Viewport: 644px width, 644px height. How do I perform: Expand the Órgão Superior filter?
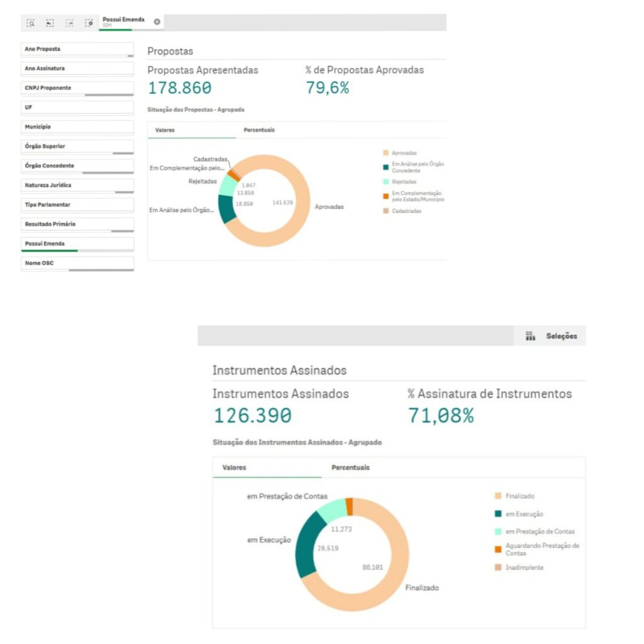pyautogui.click(x=77, y=147)
